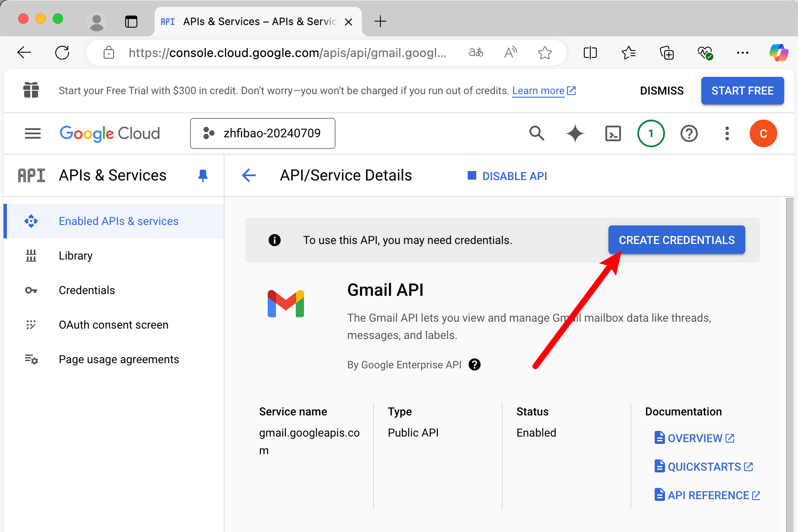Open Credentials in the sidebar
Screen dimensions: 798x532
point(114,290)
